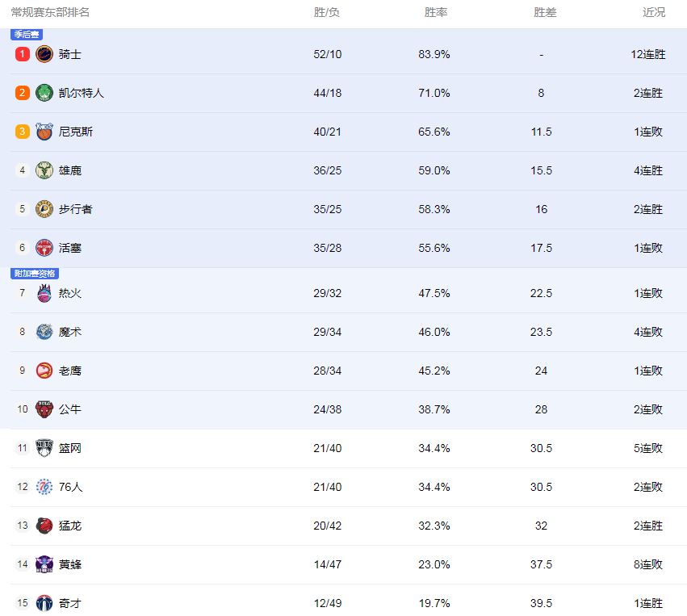Viewport: 687px width, 616px height.
Task: Click the Hawks red logo
Action: (x=44, y=371)
